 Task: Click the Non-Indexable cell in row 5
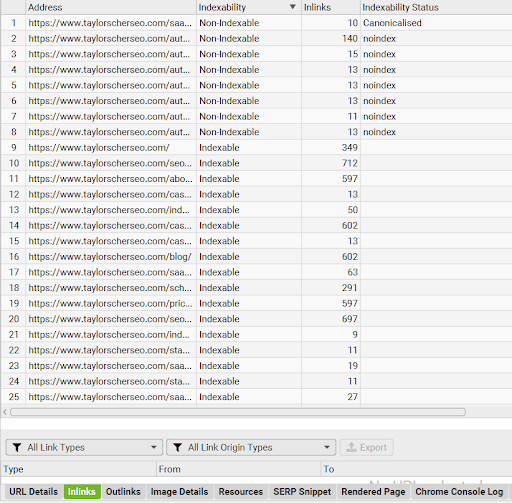click(229, 85)
